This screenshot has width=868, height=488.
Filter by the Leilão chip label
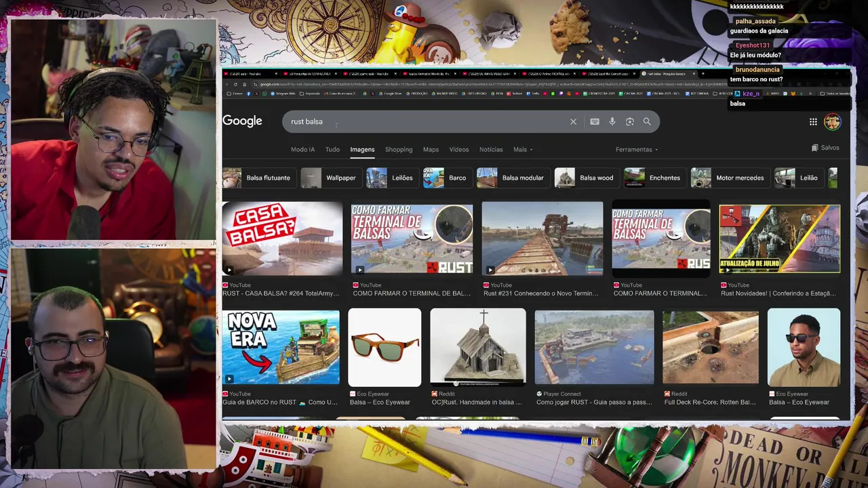[x=809, y=178]
